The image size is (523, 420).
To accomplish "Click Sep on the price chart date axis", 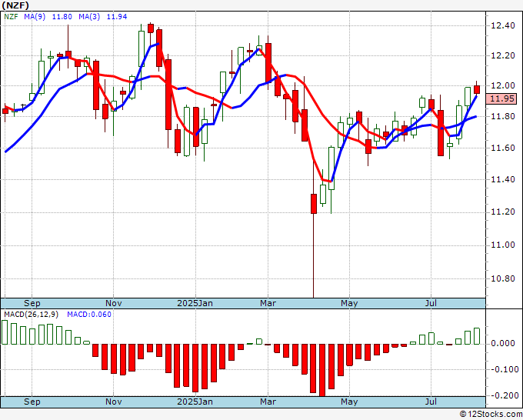I will pyautogui.click(x=32, y=303).
